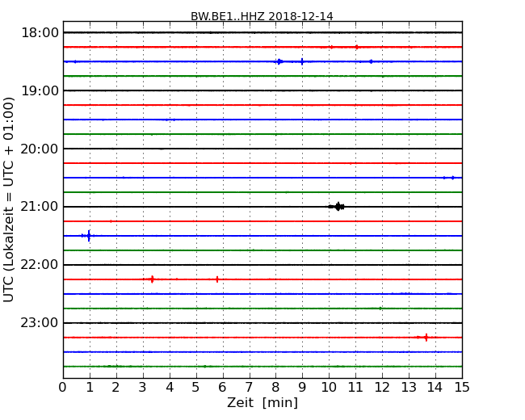Screen dimensions: 525x420
Task: Click x-axis tick label 8
Action: pyautogui.click(x=275, y=387)
